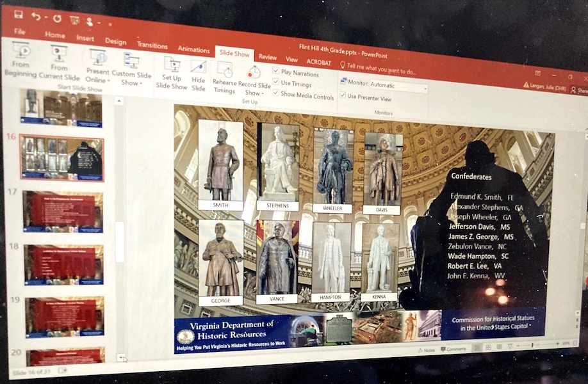Zoom in with the plus button

[x=558, y=344]
